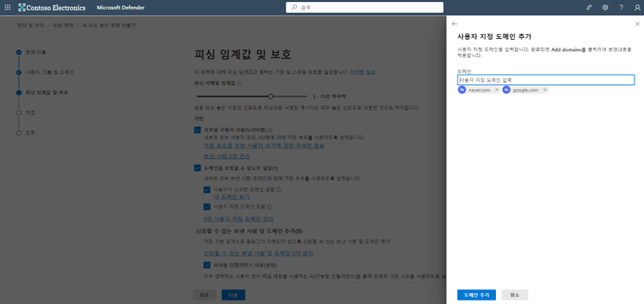The height and width of the screenshot is (304, 644).
Task: Click the 다음 button
Action: click(x=234, y=295)
